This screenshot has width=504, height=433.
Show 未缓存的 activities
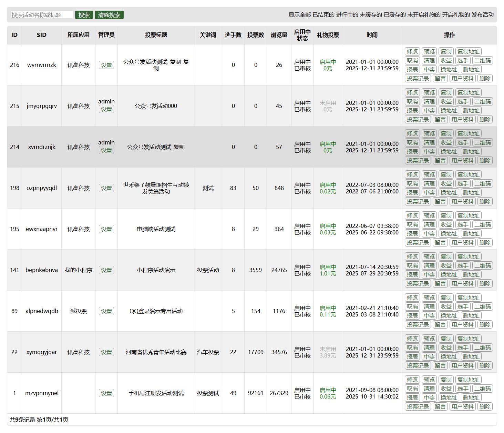coord(371,14)
